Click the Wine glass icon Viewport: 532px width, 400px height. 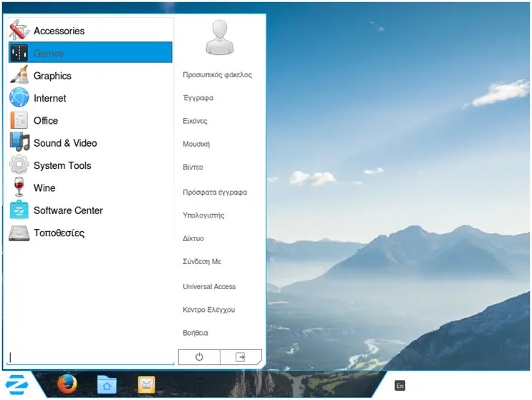pos(19,187)
